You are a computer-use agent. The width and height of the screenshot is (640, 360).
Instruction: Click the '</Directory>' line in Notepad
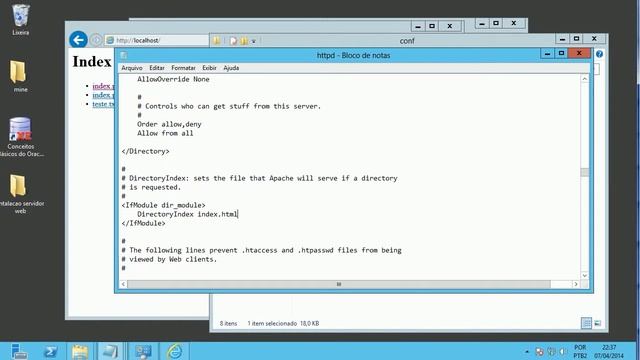(145, 151)
